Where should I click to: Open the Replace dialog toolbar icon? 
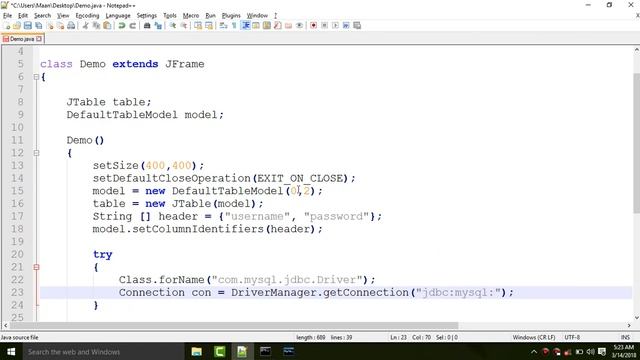tap(158, 26)
